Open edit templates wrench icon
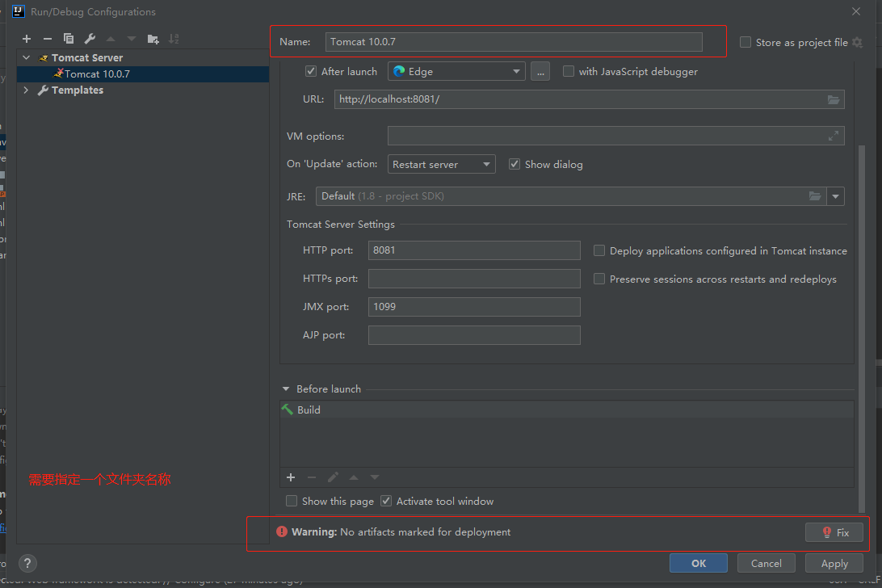Image resolution: width=882 pixels, height=588 pixels. [x=90, y=39]
